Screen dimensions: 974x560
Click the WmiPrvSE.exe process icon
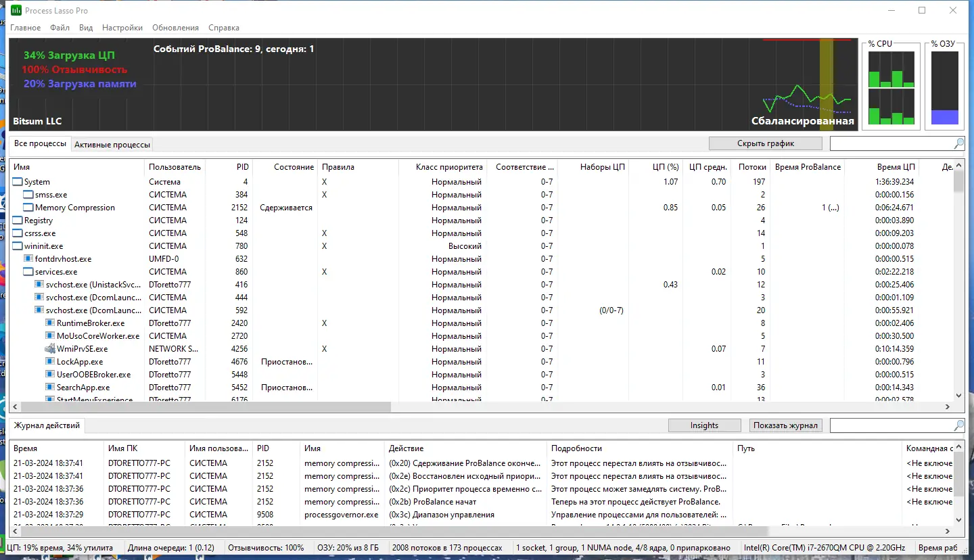[x=50, y=349]
